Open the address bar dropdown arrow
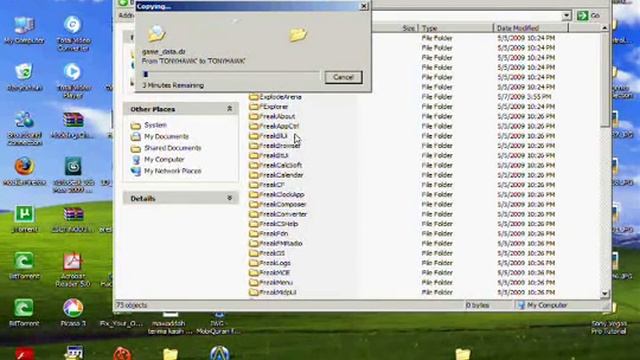This screenshot has width=640, height=360. (566, 16)
